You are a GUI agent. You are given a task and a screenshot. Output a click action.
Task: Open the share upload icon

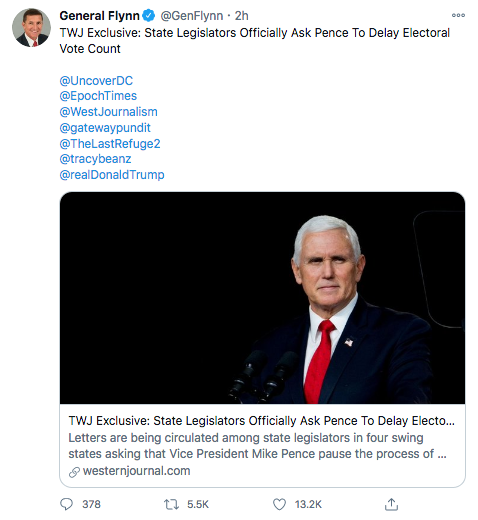click(391, 504)
